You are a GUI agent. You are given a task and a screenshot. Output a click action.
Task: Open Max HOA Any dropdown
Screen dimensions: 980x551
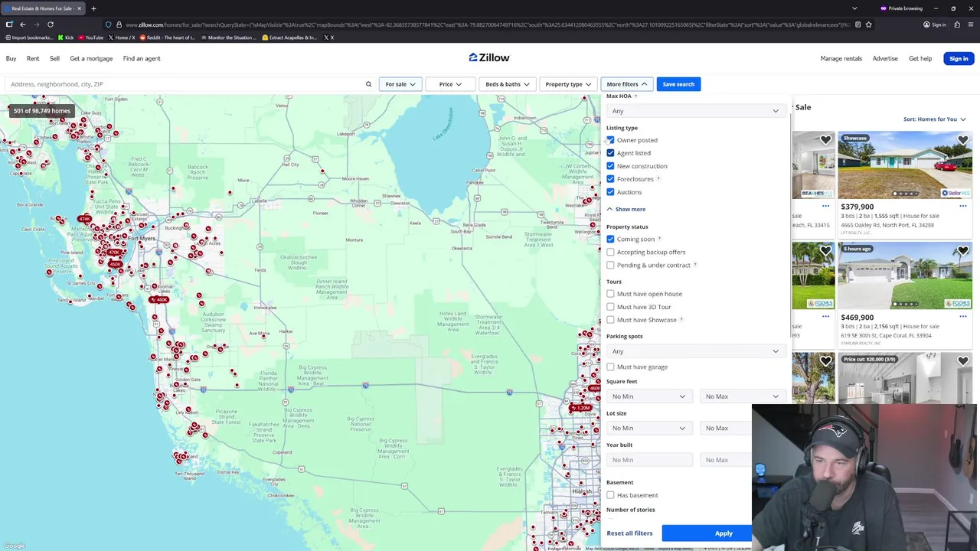click(695, 111)
